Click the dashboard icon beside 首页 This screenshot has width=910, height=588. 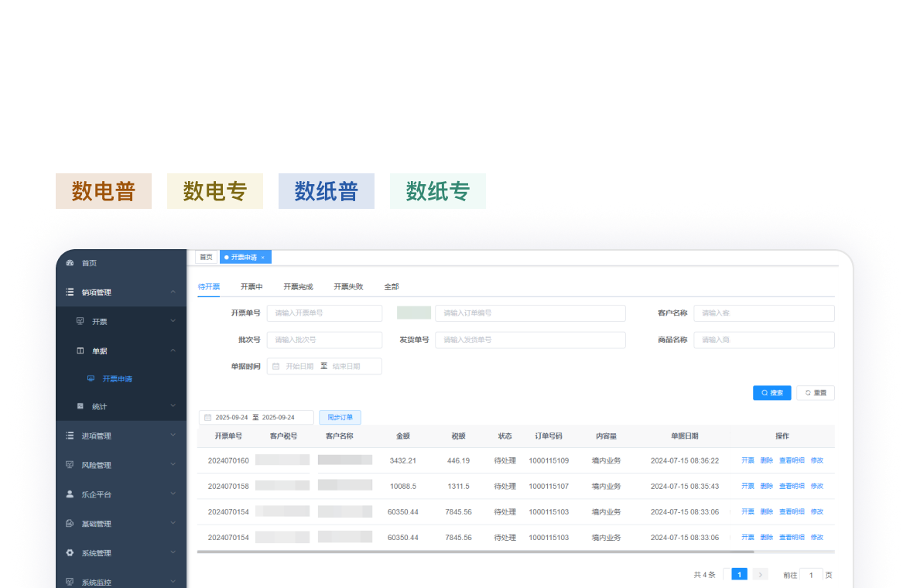coord(70,263)
